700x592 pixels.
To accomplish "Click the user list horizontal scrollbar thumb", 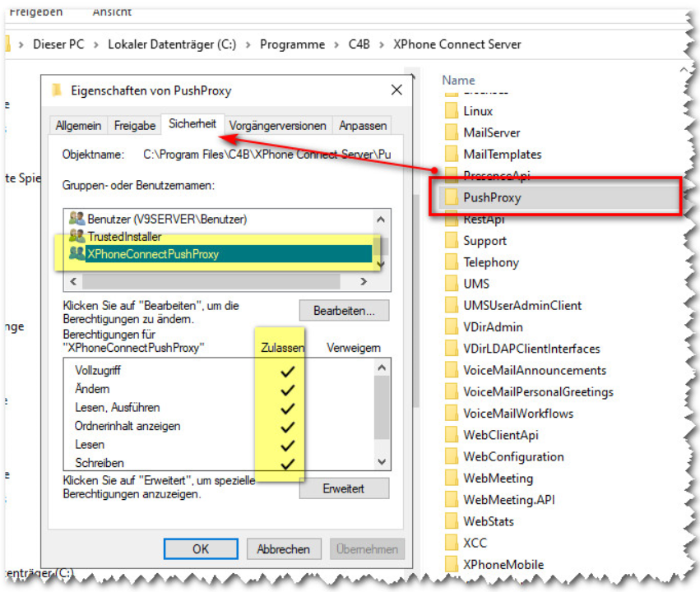I will 211,281.
